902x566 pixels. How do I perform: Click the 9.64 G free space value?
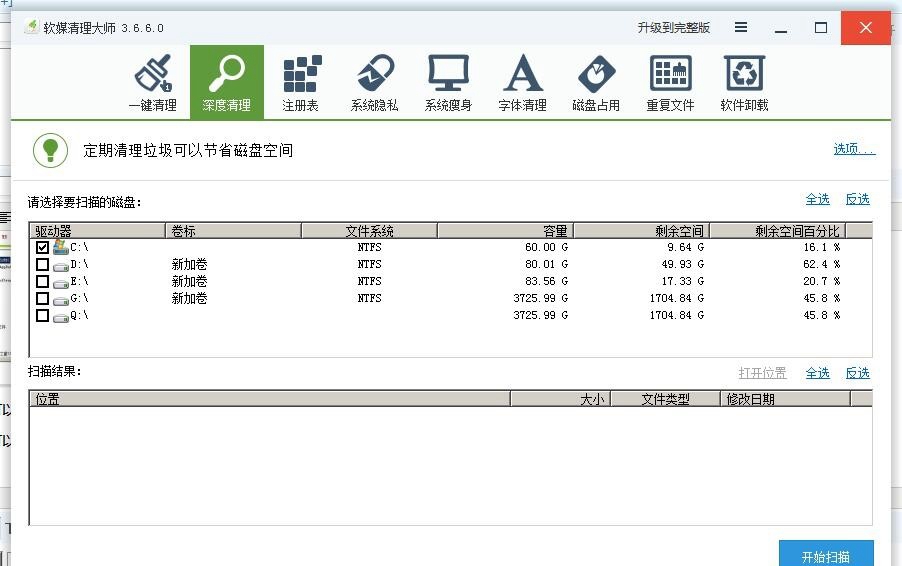(x=685, y=247)
